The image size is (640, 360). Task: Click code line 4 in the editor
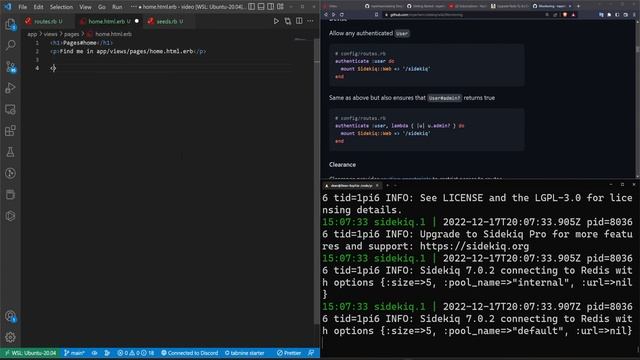coord(171,68)
